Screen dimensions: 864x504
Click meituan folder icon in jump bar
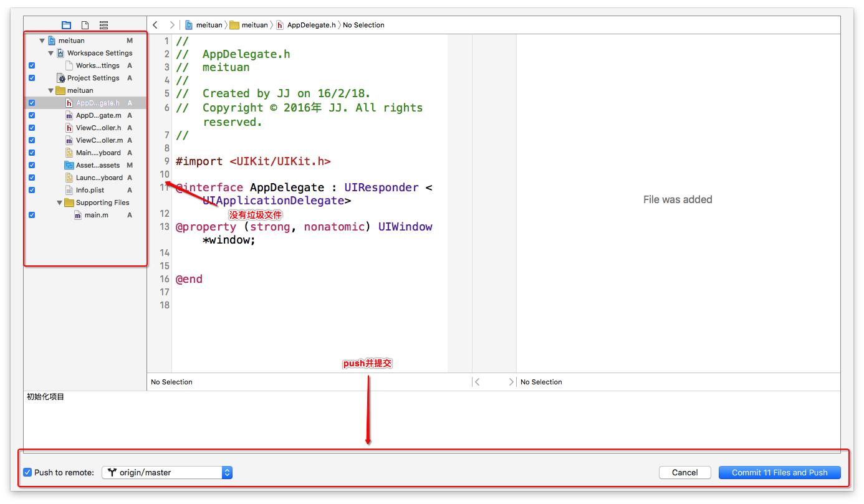[x=234, y=25]
